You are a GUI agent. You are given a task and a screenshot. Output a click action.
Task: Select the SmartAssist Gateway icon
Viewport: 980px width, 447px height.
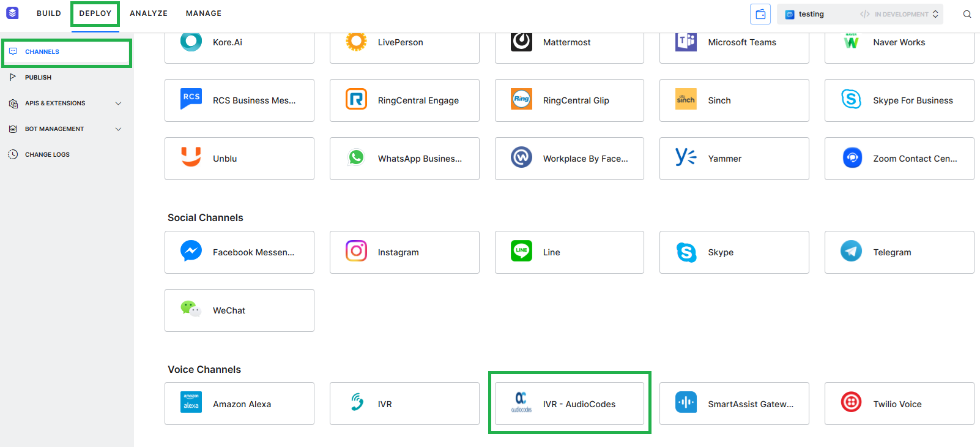(686, 402)
